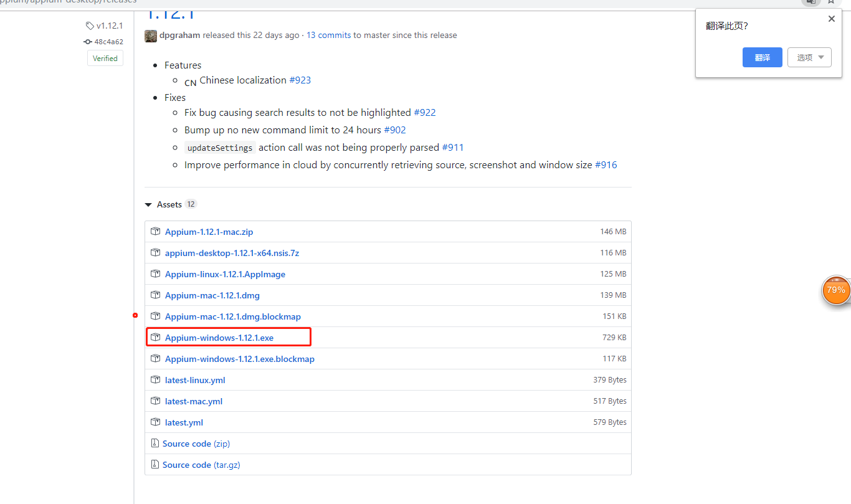Open the 13 commits link
The image size is (851, 504).
329,35
